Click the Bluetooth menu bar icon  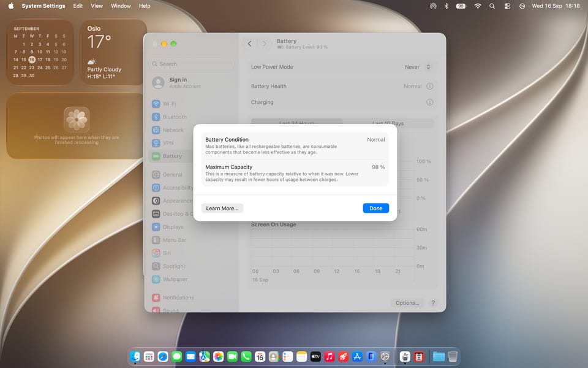click(x=447, y=6)
